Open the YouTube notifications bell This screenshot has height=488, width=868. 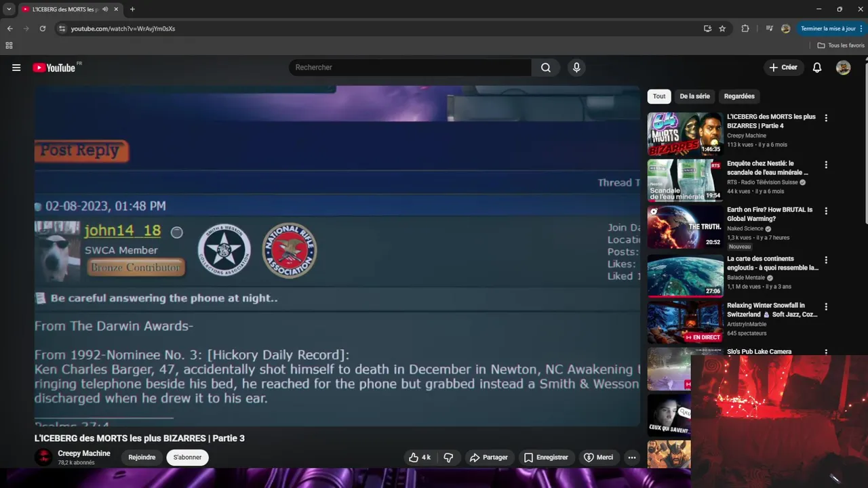pyautogui.click(x=817, y=67)
